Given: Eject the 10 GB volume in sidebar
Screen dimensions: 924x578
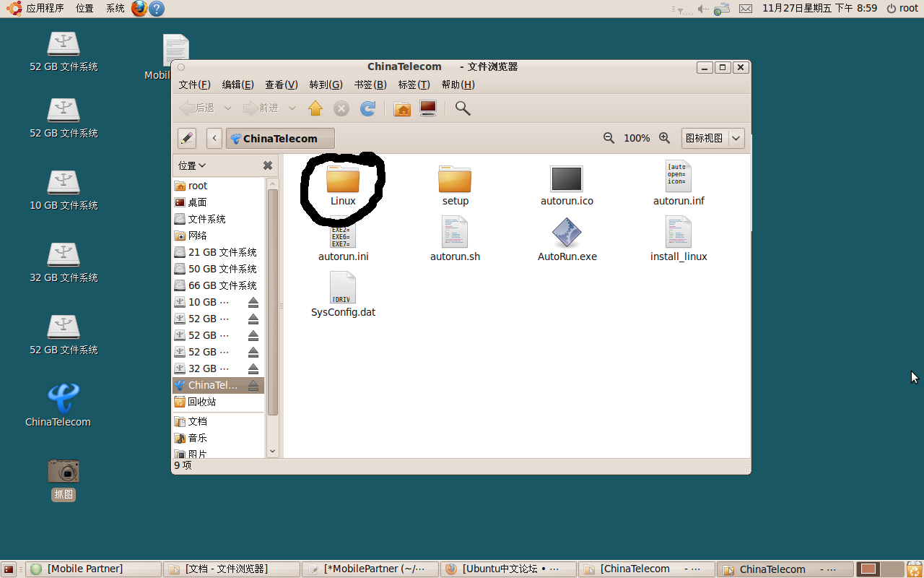Looking at the screenshot, I should point(253,302).
